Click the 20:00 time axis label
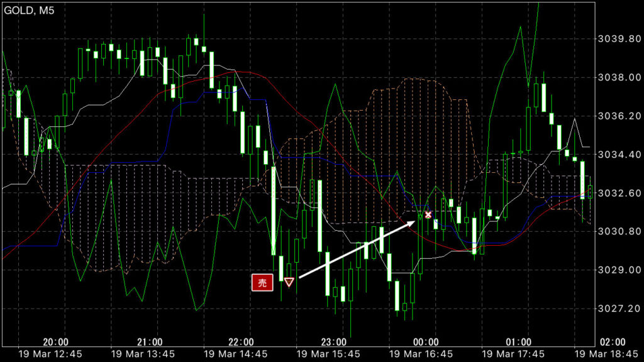Screen dimensions: 644x362 (x=56, y=342)
